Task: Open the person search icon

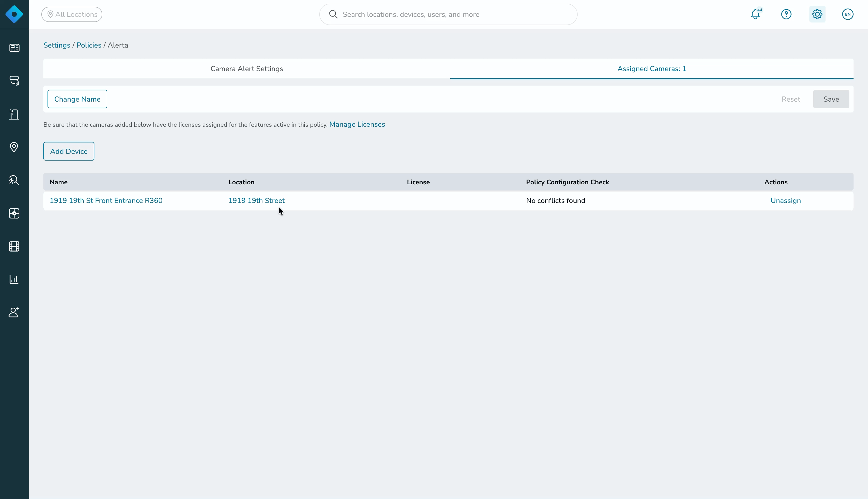Action: 14,180
